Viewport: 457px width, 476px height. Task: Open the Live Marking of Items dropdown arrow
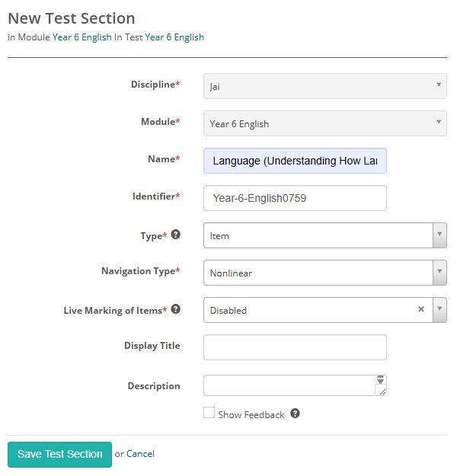click(x=439, y=310)
